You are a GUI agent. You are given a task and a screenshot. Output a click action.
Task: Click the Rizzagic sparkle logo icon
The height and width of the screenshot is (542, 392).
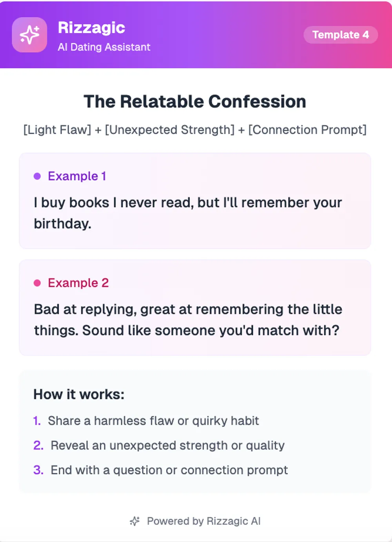pos(29,35)
